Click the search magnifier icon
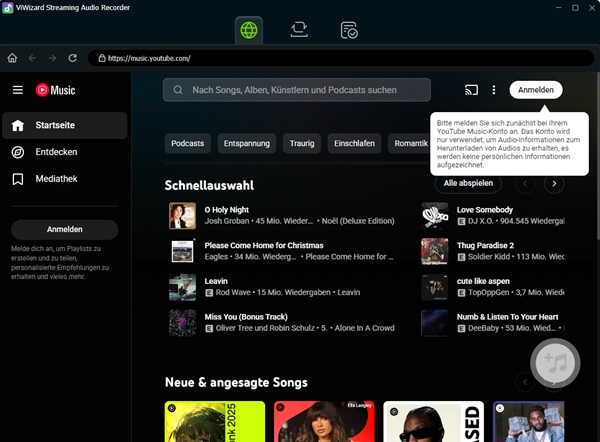Screen dimensions: 600x442 coord(178,90)
